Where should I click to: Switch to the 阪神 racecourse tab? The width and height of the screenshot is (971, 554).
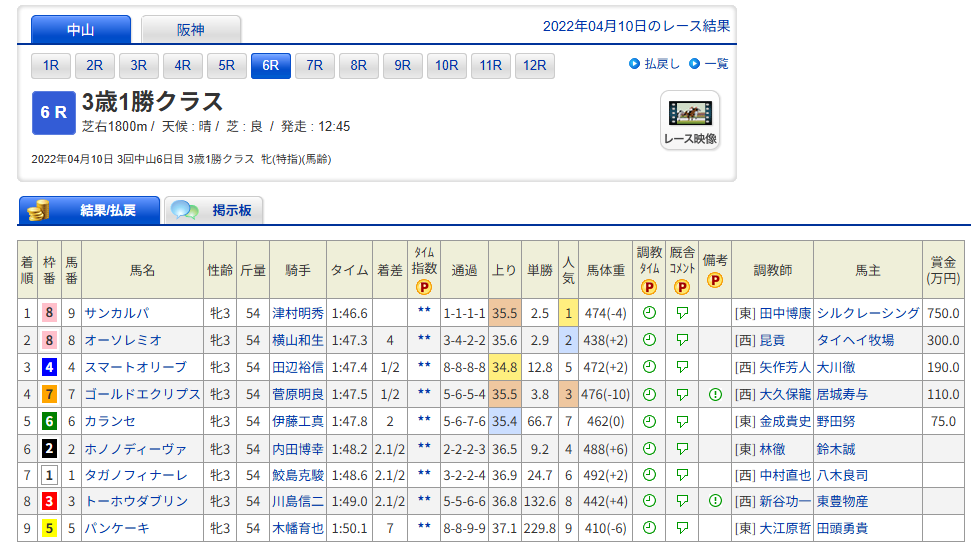click(190, 30)
